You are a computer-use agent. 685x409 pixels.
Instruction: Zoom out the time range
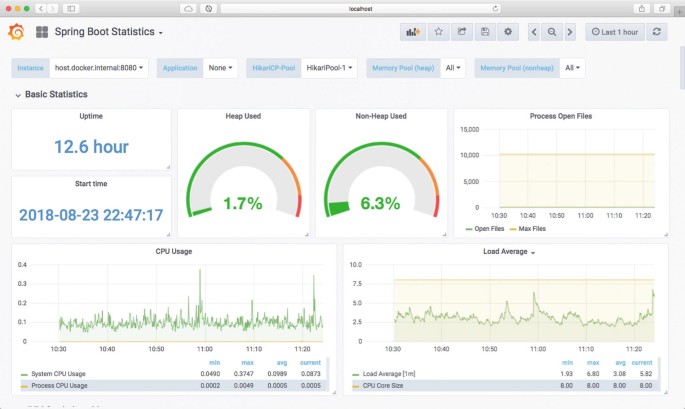[552, 32]
